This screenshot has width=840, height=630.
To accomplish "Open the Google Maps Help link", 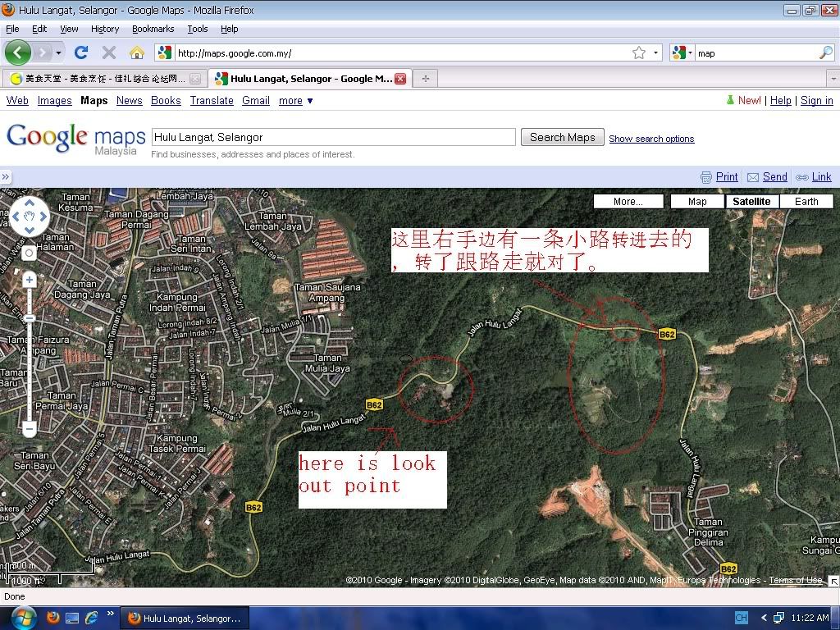I will (781, 100).
